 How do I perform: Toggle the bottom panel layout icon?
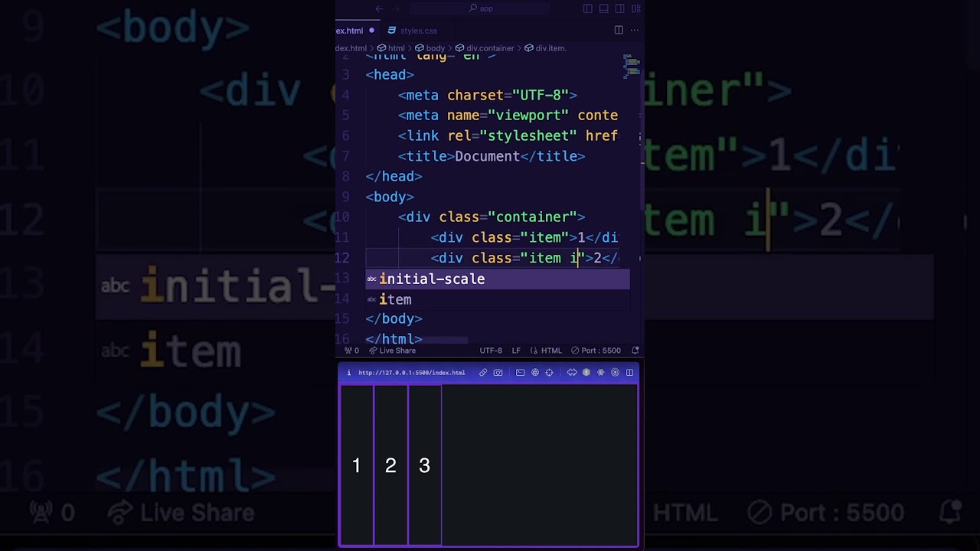(x=603, y=8)
